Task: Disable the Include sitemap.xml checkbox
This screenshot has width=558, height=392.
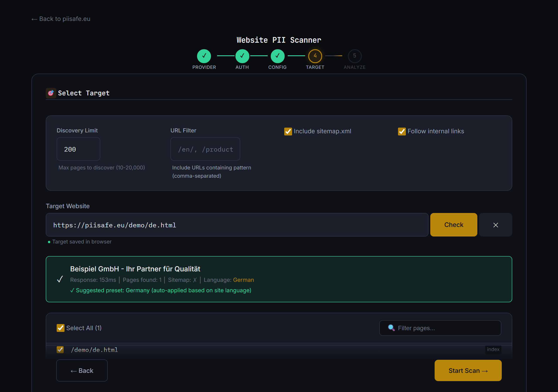Action: click(288, 131)
